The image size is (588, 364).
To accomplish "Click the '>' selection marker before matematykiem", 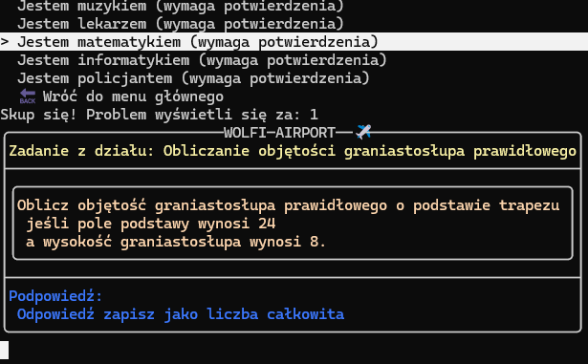I will (5, 42).
